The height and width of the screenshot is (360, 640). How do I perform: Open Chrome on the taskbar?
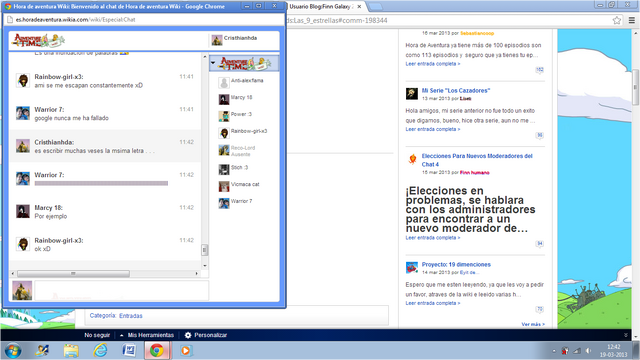[157, 351]
